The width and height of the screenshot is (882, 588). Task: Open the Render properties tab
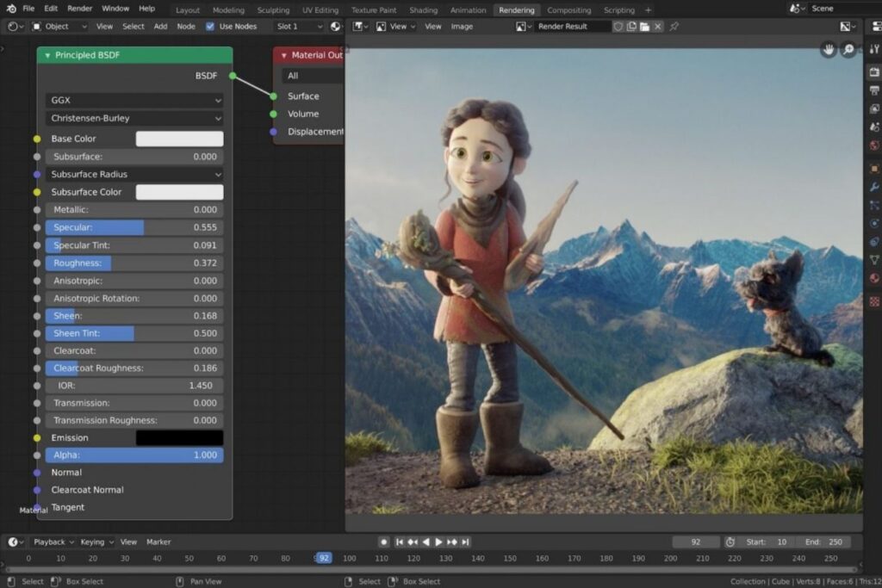pos(874,72)
